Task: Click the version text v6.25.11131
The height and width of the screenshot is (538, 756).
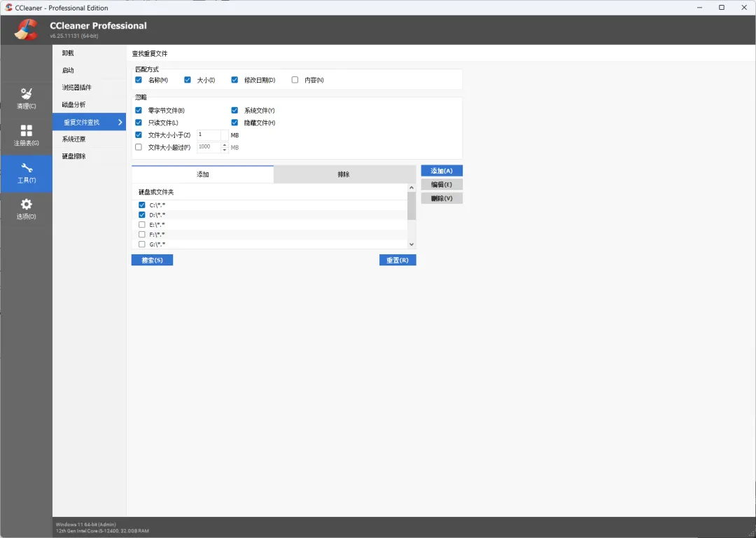Action: [x=73, y=36]
